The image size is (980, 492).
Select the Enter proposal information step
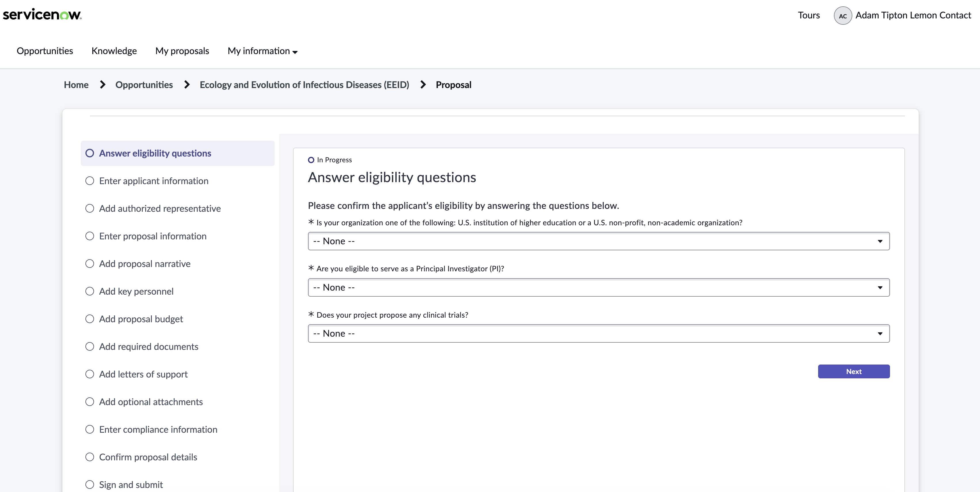[177, 236]
